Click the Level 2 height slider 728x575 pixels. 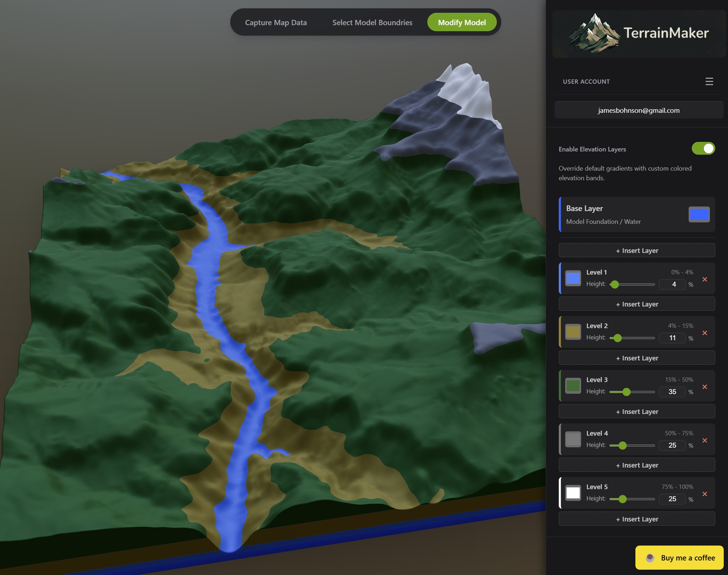(x=632, y=338)
